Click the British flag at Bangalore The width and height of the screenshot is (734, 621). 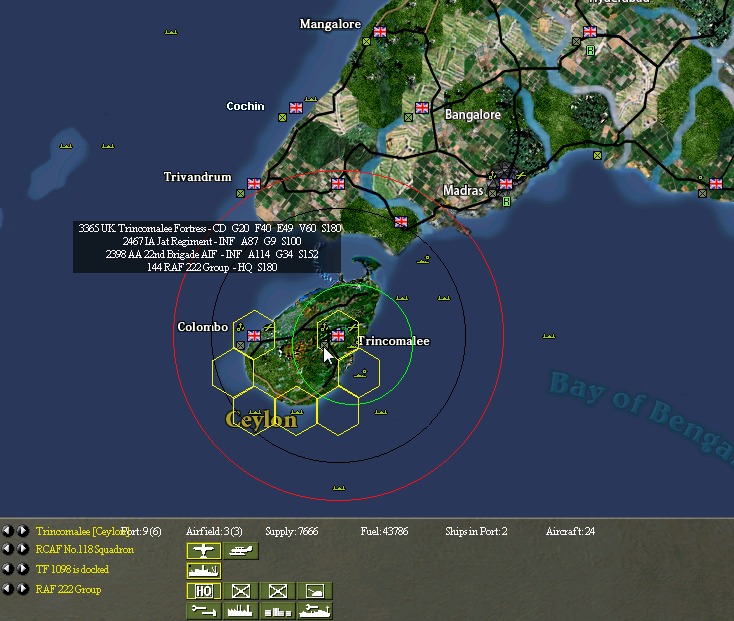[x=422, y=108]
